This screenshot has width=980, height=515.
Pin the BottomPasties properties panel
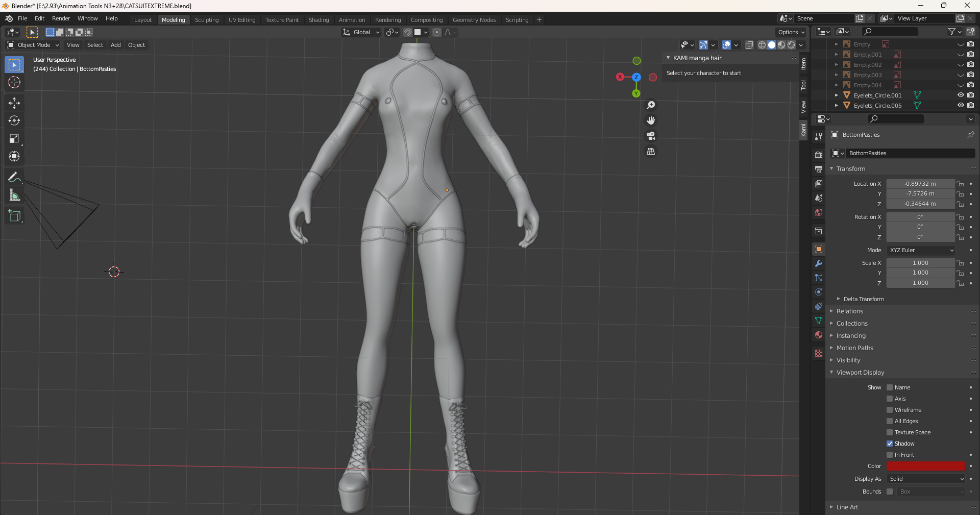click(970, 135)
